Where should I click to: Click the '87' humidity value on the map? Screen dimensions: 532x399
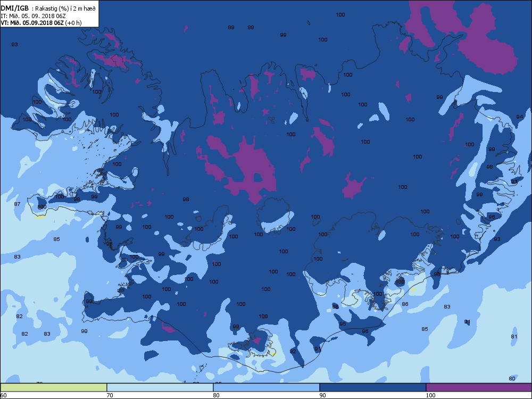point(18,204)
